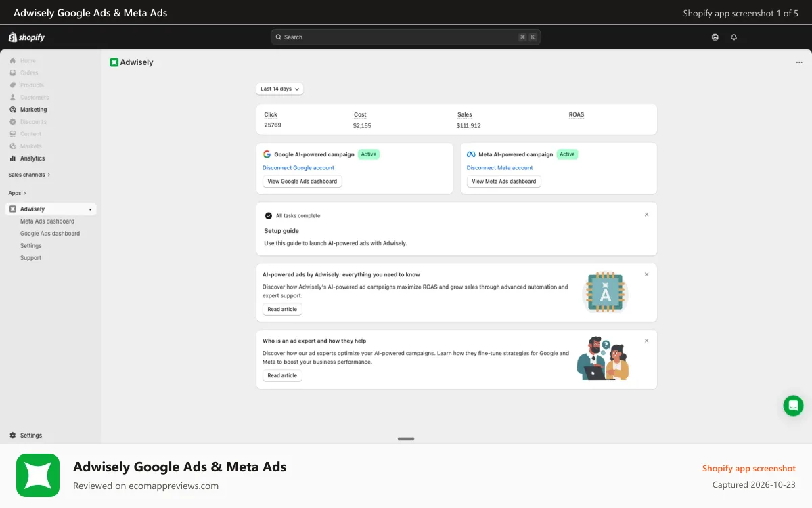Click the Adwisely app icon in sidebar

point(13,209)
